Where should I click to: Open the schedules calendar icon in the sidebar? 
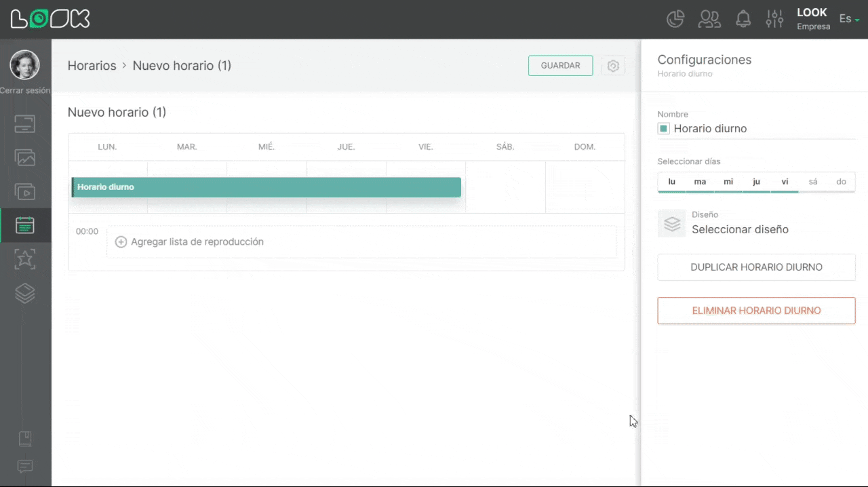click(25, 225)
